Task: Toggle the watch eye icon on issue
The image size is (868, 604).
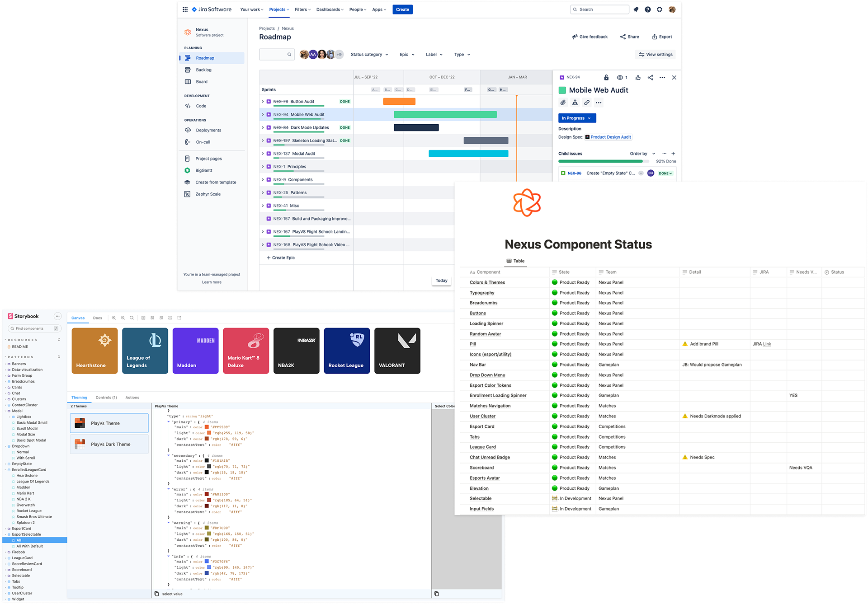Action: (620, 78)
